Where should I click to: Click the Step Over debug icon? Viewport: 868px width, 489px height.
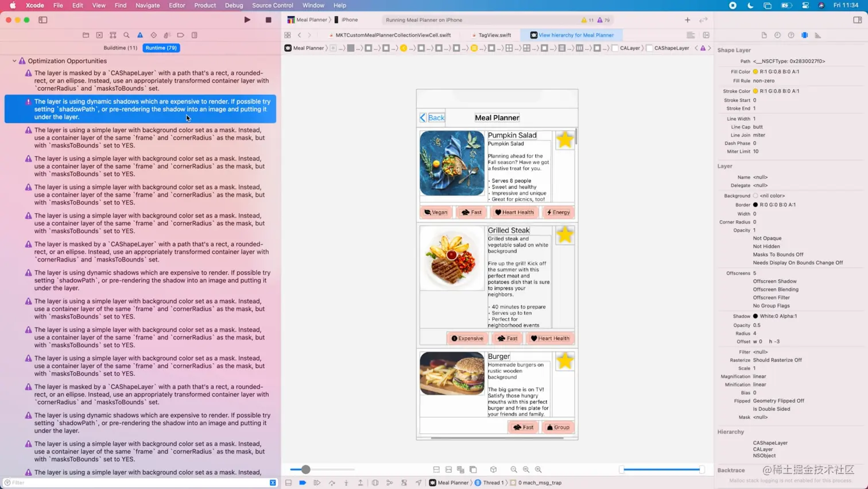(332, 483)
